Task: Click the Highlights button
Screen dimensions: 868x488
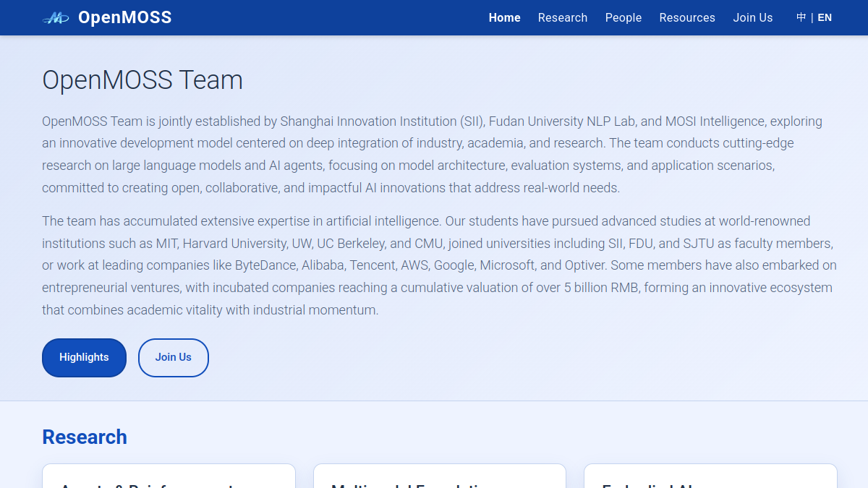Action: click(x=84, y=357)
